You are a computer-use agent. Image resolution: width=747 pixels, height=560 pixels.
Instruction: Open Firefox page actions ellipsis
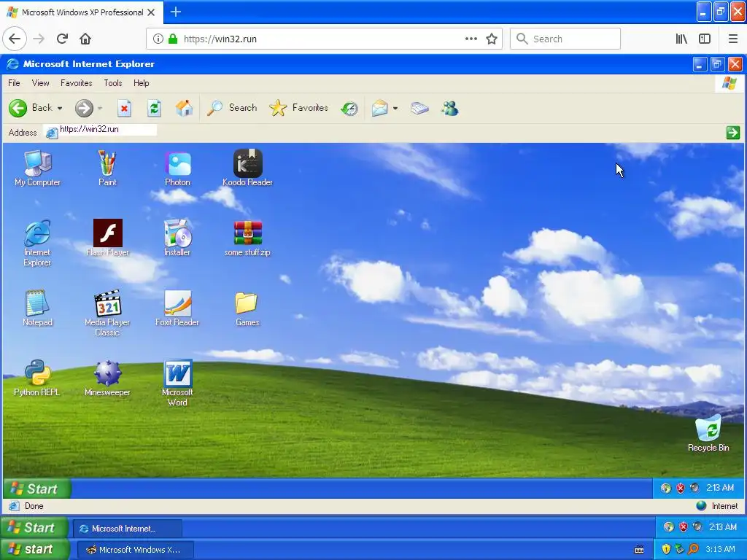(471, 39)
